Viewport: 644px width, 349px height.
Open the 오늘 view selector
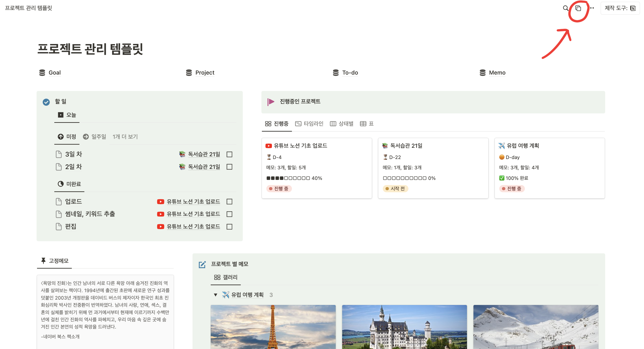[67, 115]
